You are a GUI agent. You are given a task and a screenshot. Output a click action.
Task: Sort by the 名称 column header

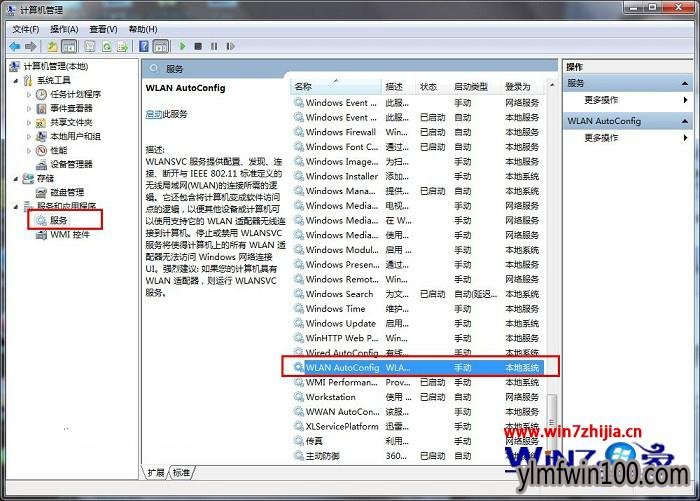(x=337, y=87)
